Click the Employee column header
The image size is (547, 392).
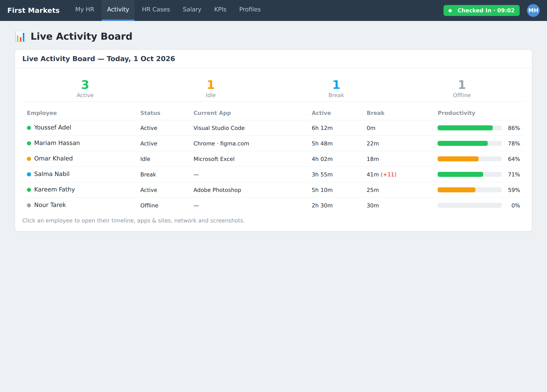[x=42, y=113]
